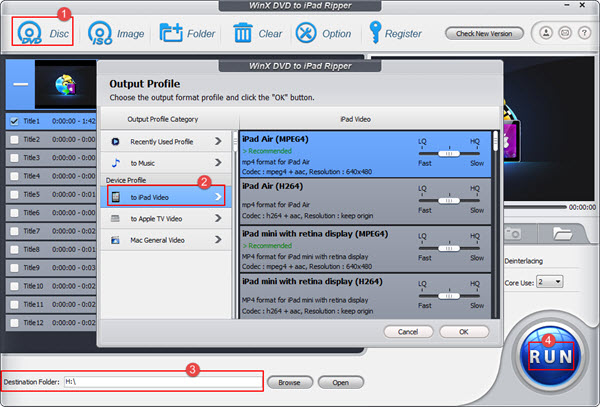This screenshot has width=600, height=407.
Task: Click the Mac General Video icon
Action: [x=115, y=240]
